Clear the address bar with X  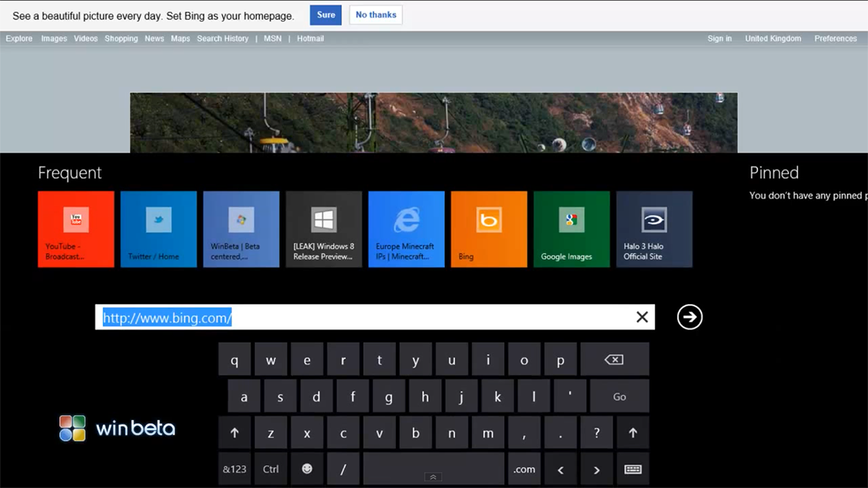point(642,317)
